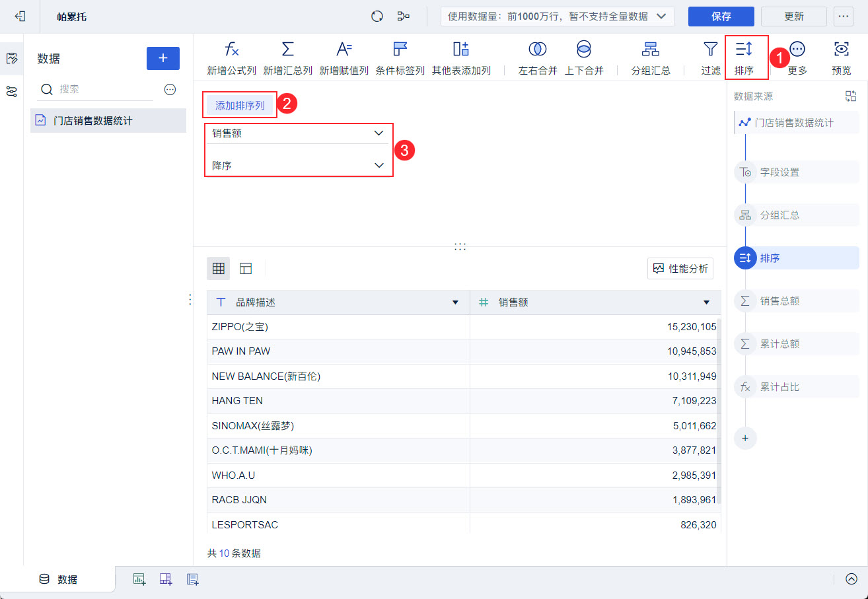Open 销售额 column header dropdown
The height and width of the screenshot is (599, 868).
coord(707,302)
